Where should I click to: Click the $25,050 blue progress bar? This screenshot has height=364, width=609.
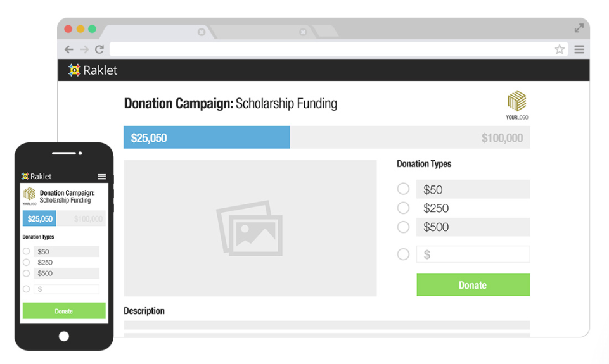coord(207,137)
